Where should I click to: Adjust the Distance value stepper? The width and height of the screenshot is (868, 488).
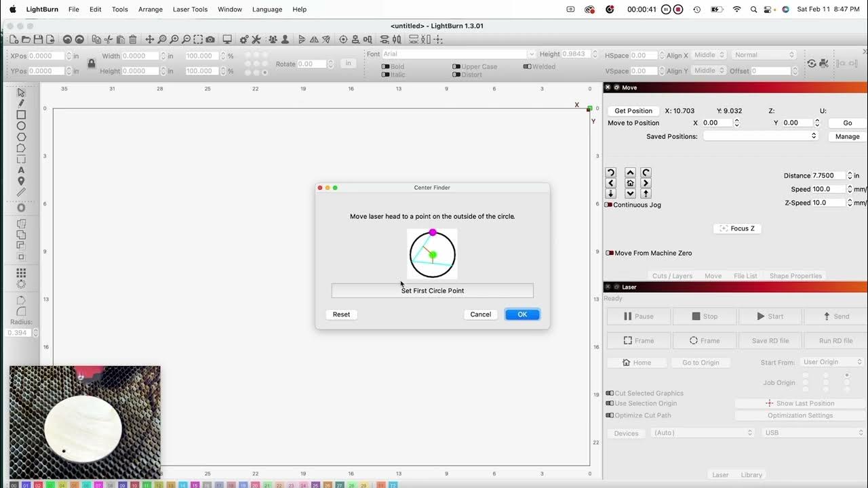click(850, 176)
